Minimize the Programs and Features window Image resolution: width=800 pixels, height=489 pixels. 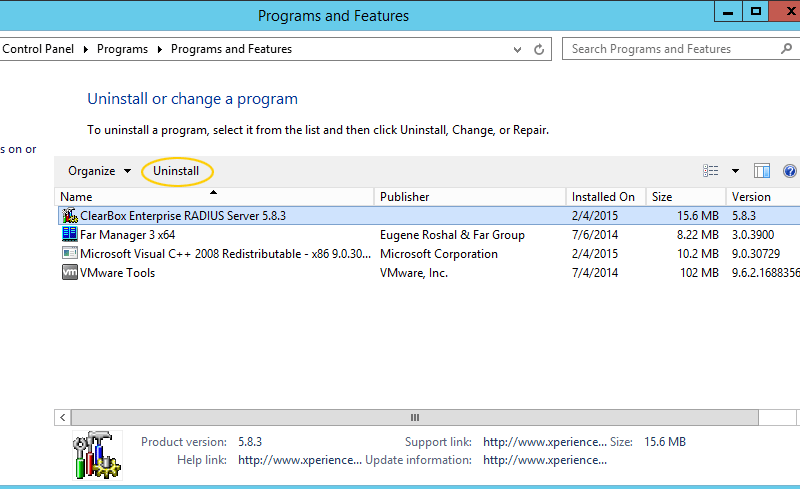[728, 11]
